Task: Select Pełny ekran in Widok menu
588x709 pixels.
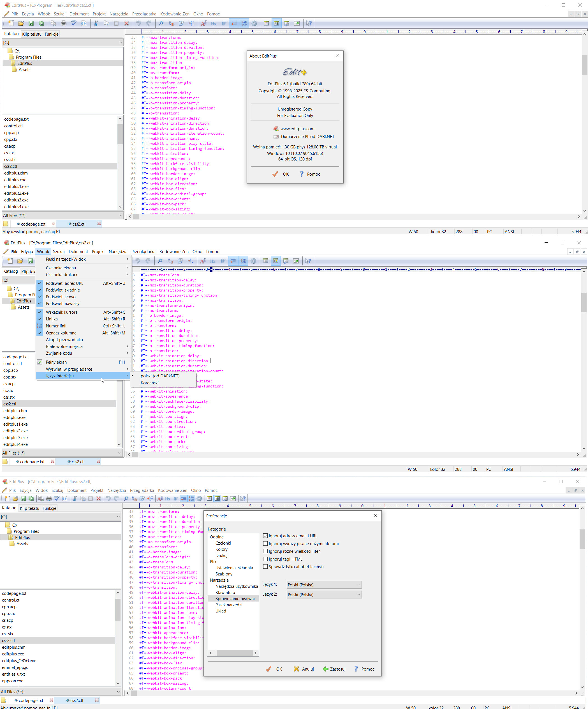Action: 56,362
